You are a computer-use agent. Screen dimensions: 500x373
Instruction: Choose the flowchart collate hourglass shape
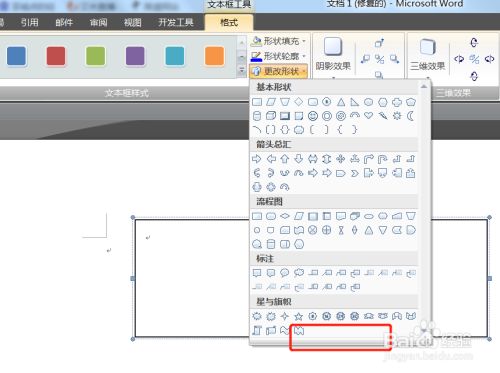pyautogui.click(x=341, y=230)
